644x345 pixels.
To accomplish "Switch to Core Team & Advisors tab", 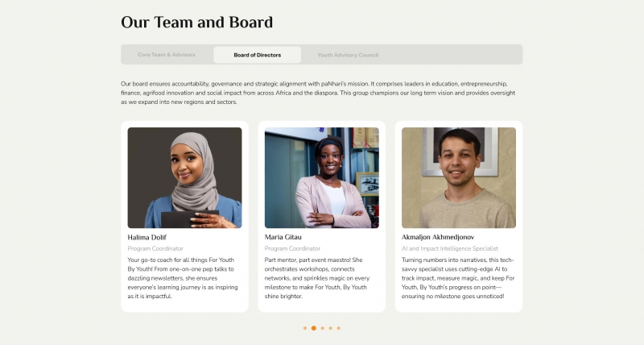I will [167, 55].
